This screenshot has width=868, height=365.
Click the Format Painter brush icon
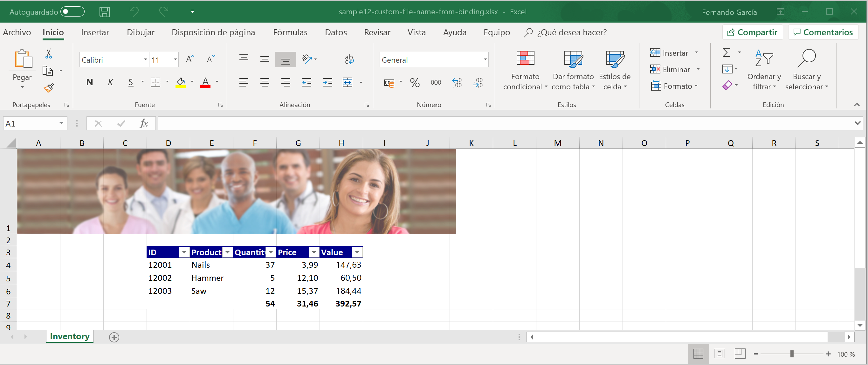pyautogui.click(x=49, y=88)
